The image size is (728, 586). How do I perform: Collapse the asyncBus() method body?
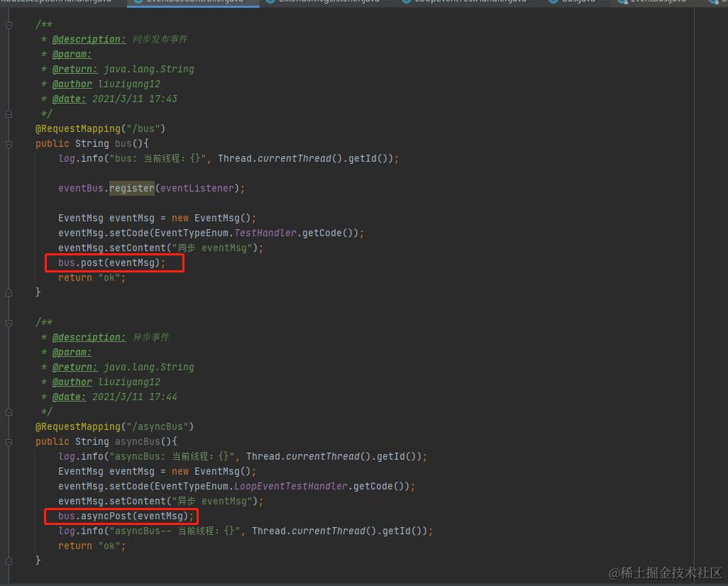click(x=9, y=442)
